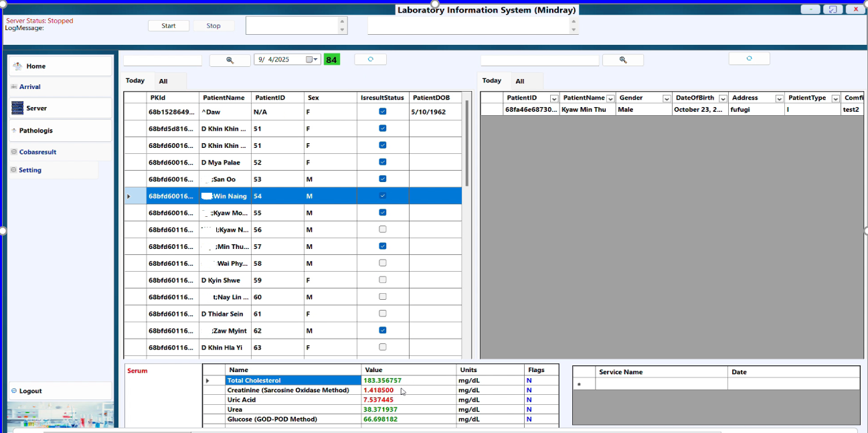Click the row selector arrow for Total Cholesterol

(x=207, y=380)
